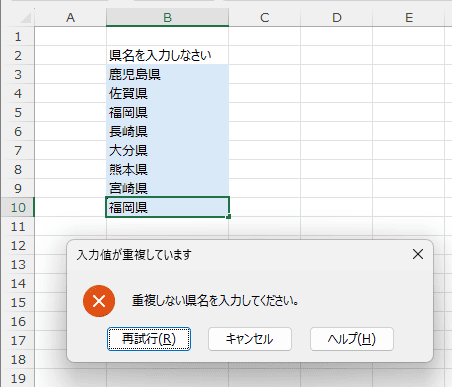Click the 熊本県 cell

click(x=167, y=169)
